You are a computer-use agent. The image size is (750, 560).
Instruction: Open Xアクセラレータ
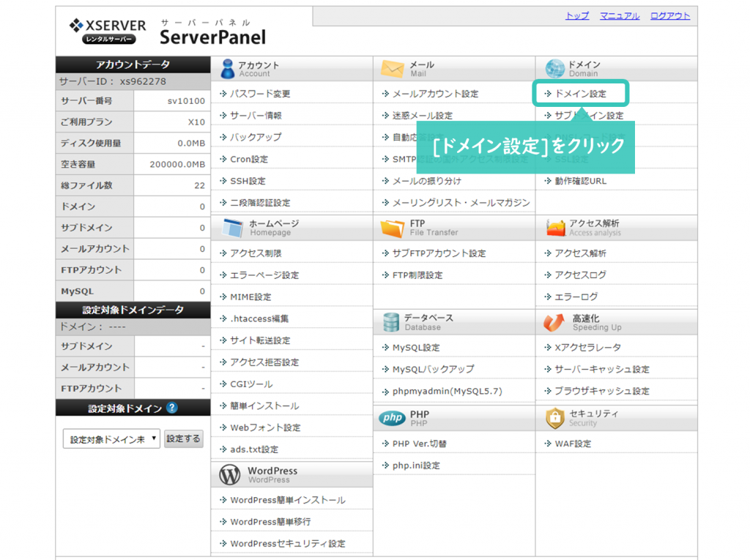(588, 348)
